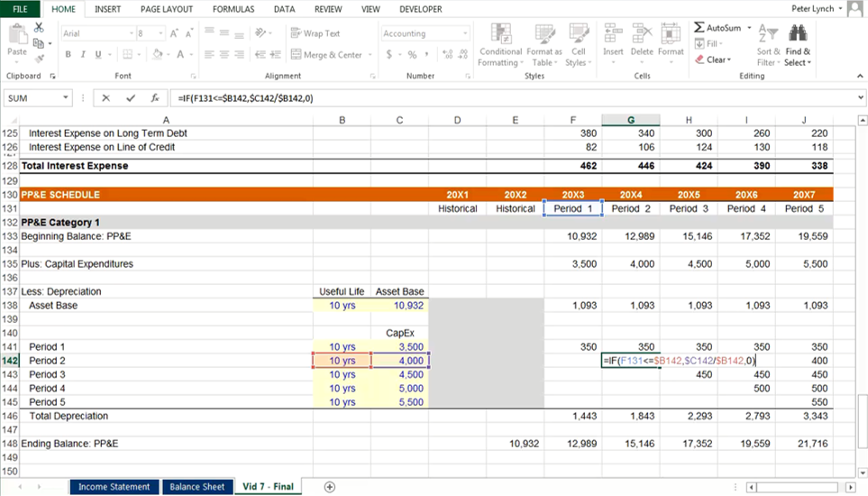Click Decrease Decimal icon
Screen dimensions: 868x496
pyautogui.click(x=463, y=54)
